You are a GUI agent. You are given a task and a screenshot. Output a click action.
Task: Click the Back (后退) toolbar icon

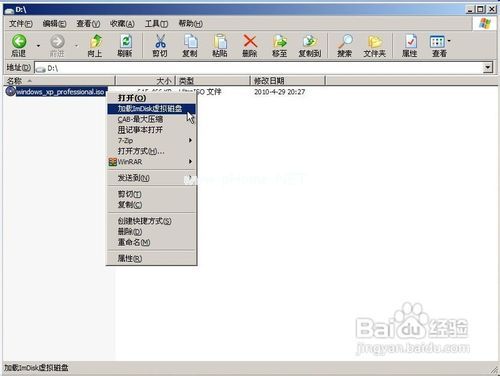pos(19,42)
